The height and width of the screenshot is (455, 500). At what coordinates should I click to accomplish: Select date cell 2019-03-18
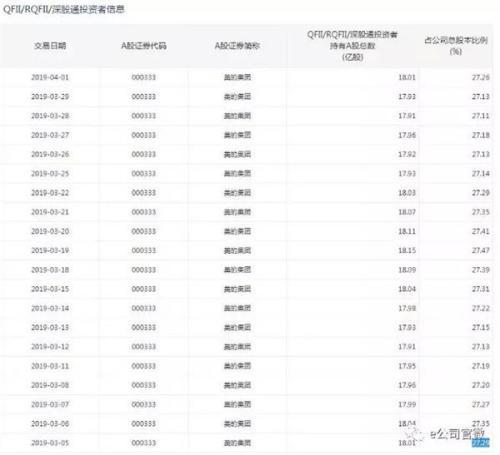[50, 270]
